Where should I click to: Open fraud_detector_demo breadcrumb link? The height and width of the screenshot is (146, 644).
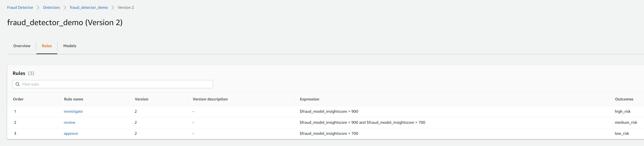click(89, 8)
